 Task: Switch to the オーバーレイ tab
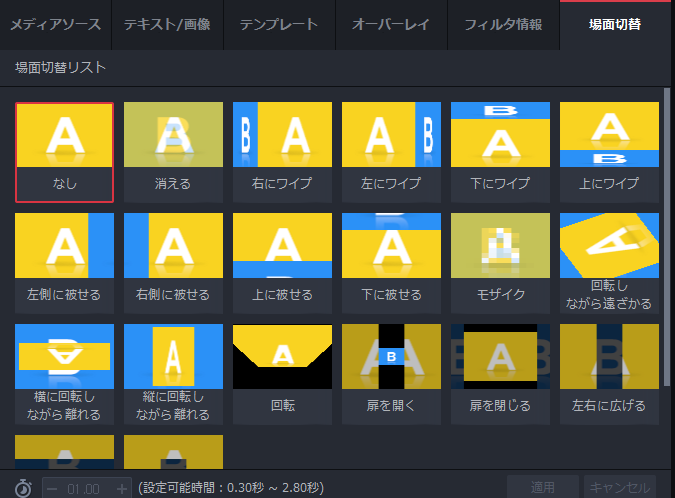coord(391,25)
